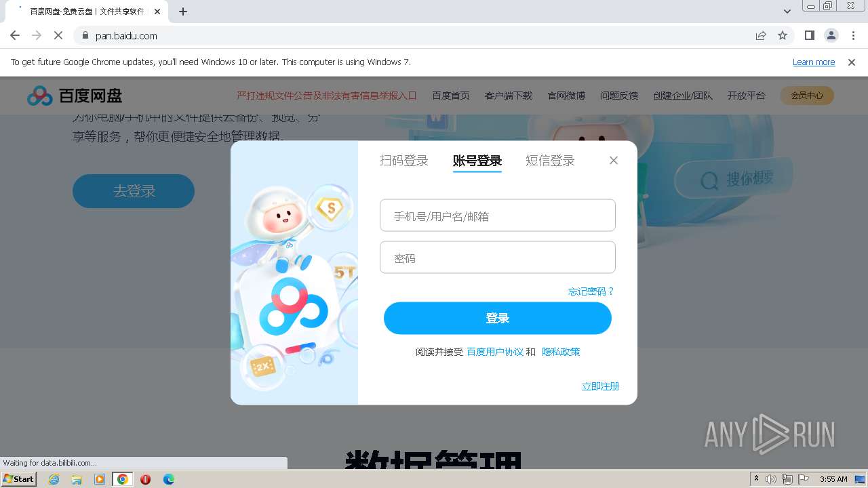Switch to 扫码登录 tab
868x488 pixels.
coord(404,161)
